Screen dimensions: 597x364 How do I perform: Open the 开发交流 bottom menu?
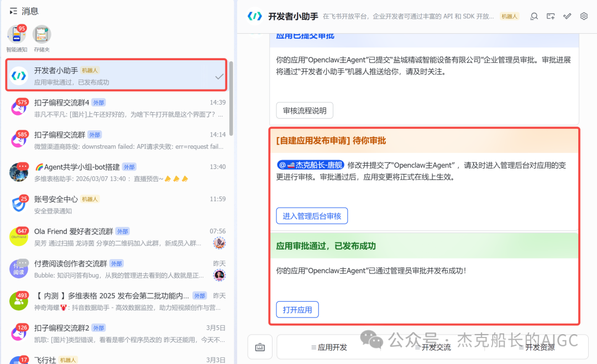tap(433, 347)
